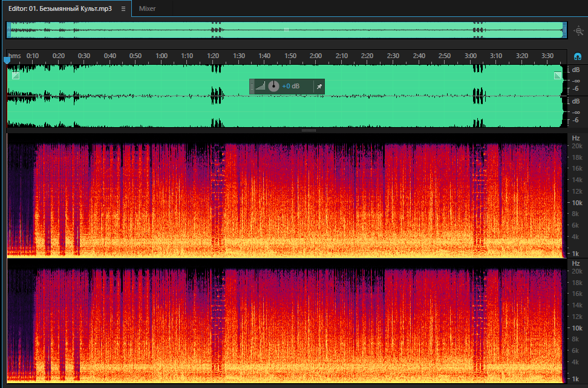
Task: Click the HUD pin icon
Action: (319, 87)
